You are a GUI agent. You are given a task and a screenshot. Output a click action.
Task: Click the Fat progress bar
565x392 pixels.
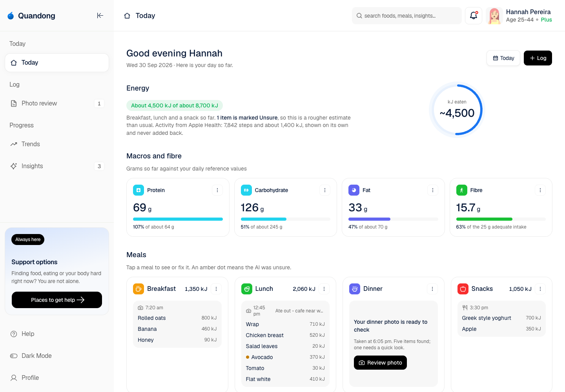pyautogui.click(x=393, y=219)
